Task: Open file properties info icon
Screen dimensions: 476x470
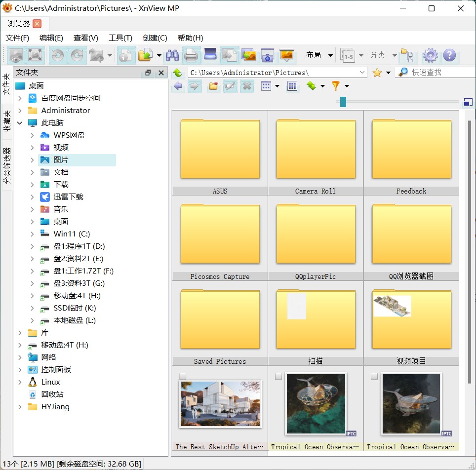Action: coord(125,56)
